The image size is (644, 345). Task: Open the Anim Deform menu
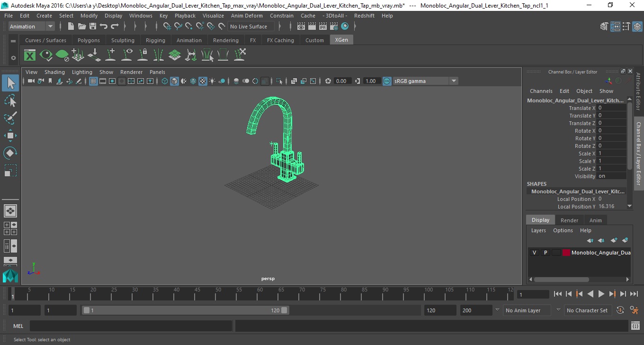tap(247, 16)
